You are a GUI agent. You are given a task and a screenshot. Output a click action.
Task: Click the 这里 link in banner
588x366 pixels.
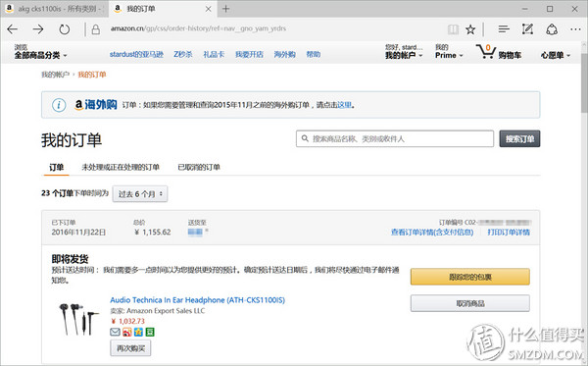[x=344, y=105]
